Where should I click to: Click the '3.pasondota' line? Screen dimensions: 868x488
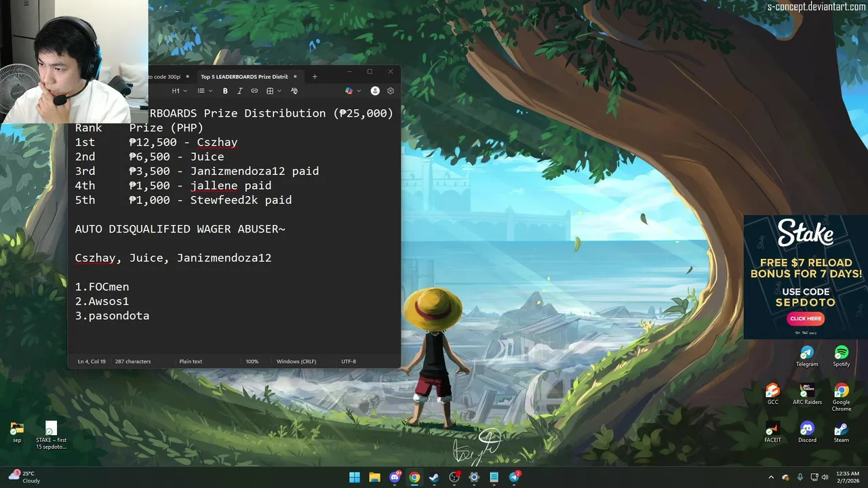pos(112,316)
